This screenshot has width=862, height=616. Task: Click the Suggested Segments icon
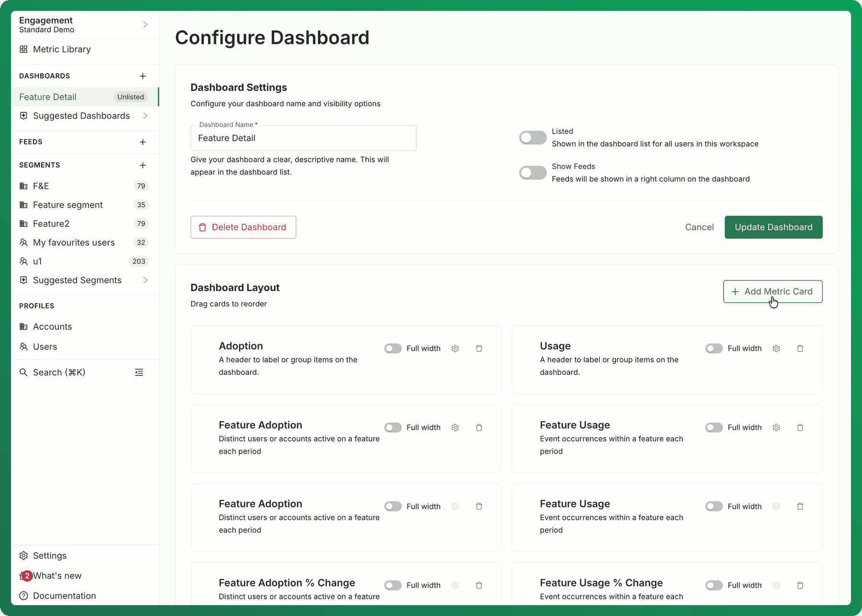[x=23, y=280]
